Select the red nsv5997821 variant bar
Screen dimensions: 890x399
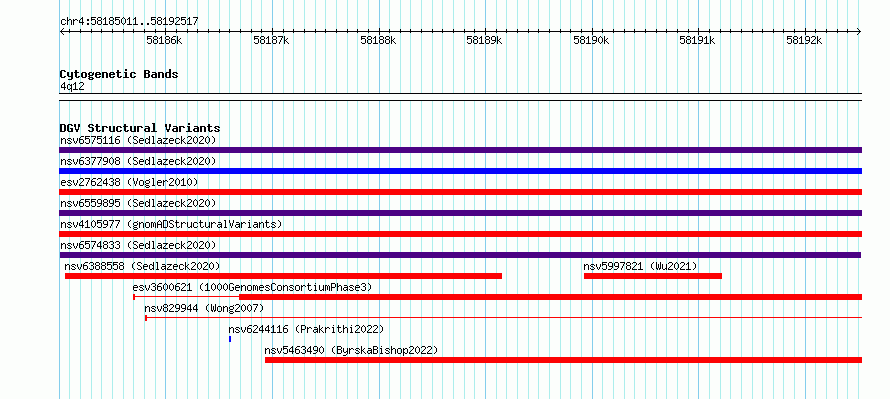click(653, 276)
